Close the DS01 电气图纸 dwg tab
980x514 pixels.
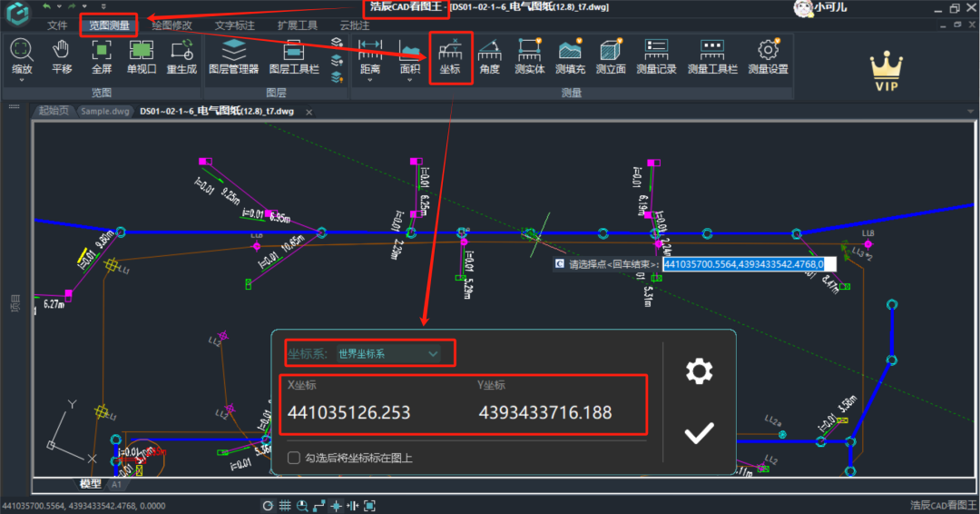pyautogui.click(x=309, y=112)
